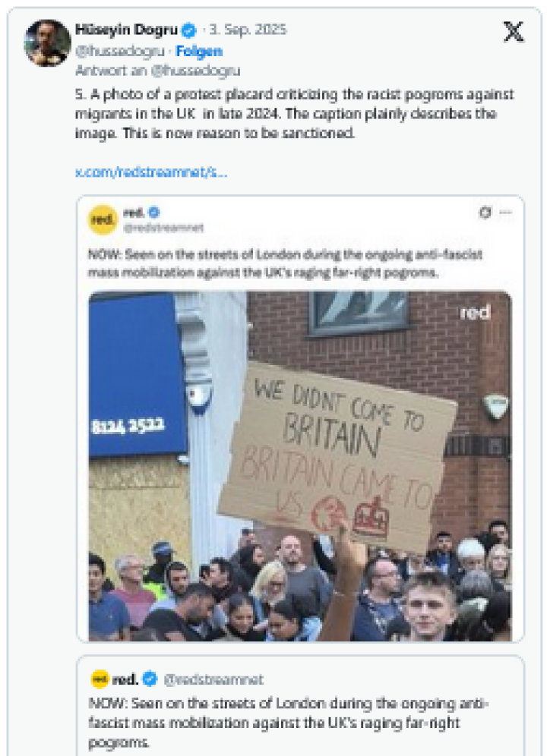
Task: Open the protest placard photo
Action: click(300, 466)
